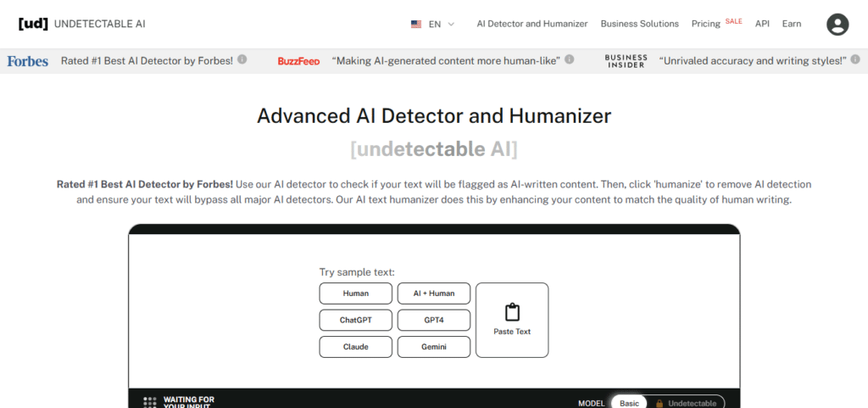Click the dotted grid status icon
868x408 pixels.
click(150, 402)
